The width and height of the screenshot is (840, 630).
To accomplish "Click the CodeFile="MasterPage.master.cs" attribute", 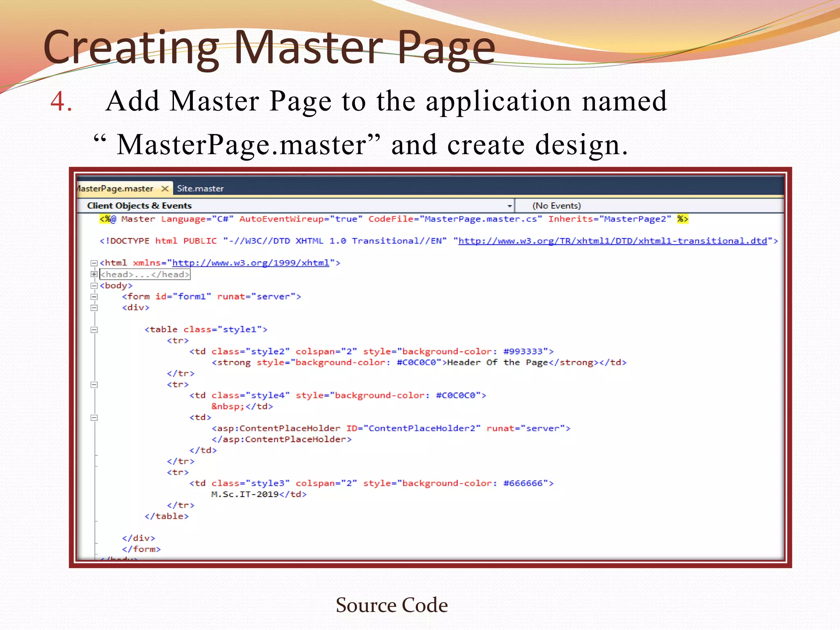I will pos(455,219).
